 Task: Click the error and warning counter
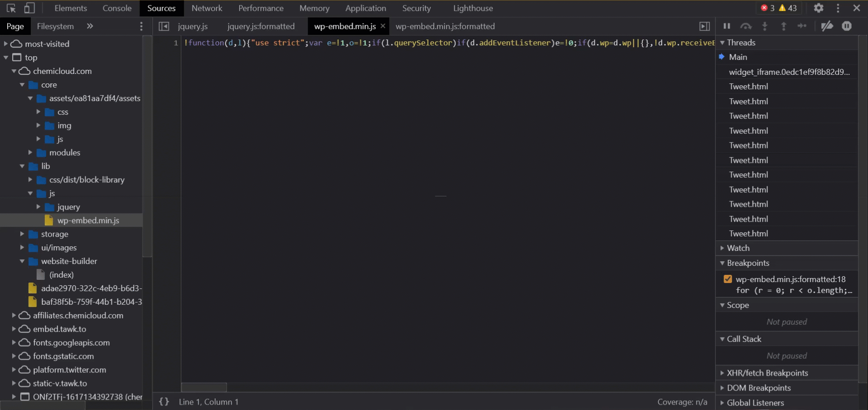(778, 8)
